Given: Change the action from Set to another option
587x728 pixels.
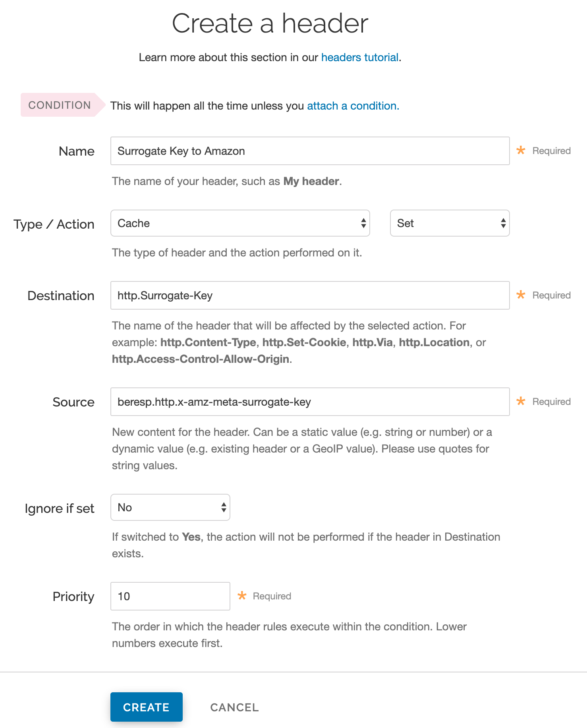Looking at the screenshot, I should (x=449, y=223).
